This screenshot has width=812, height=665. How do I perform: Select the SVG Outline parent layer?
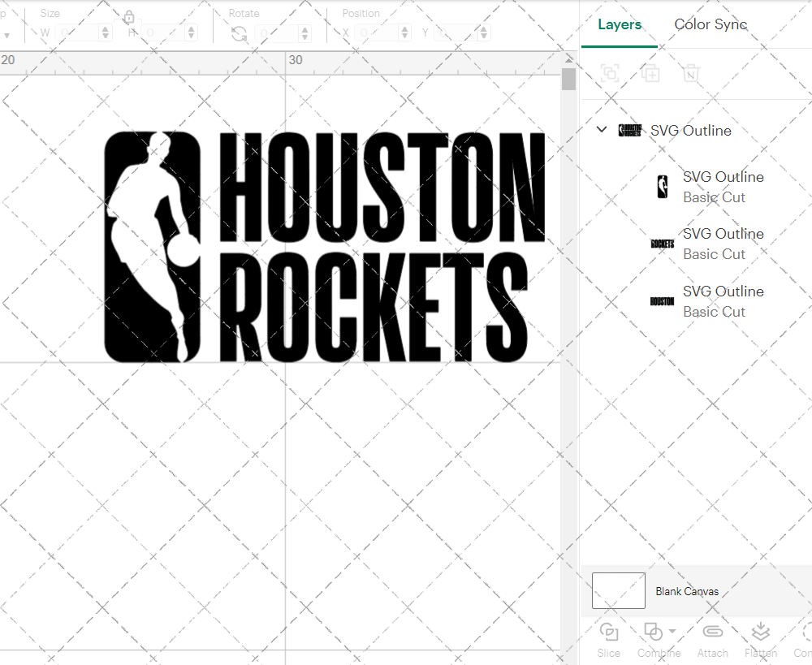pyautogui.click(x=691, y=130)
